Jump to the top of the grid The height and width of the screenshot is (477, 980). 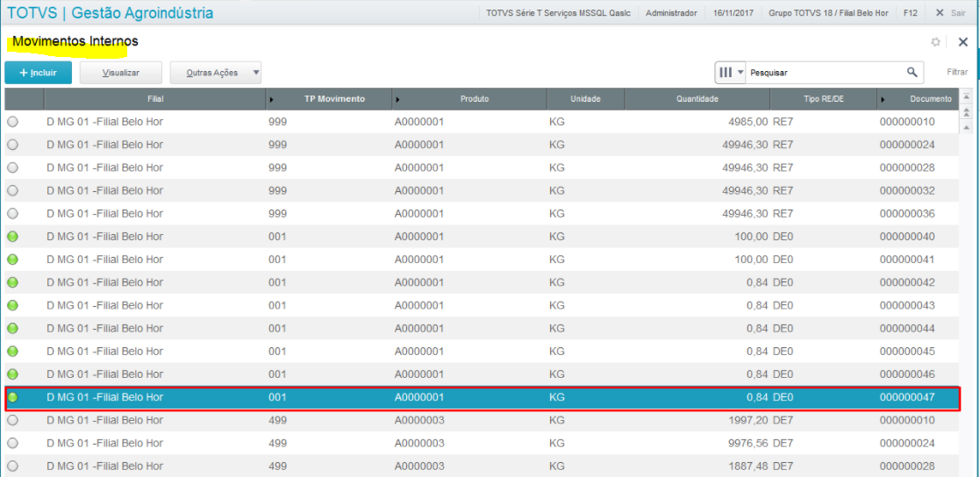coord(966,96)
